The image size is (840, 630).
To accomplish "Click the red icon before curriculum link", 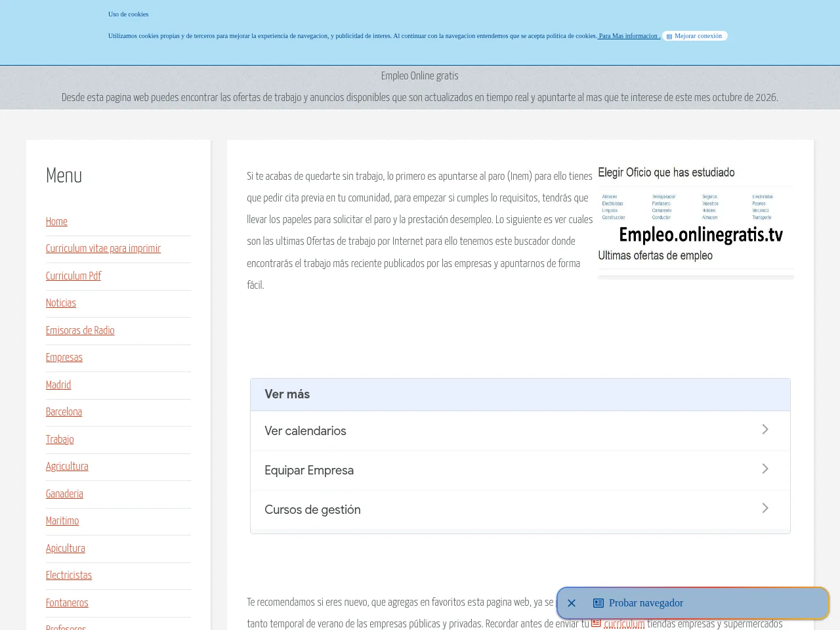I will click(596, 622).
